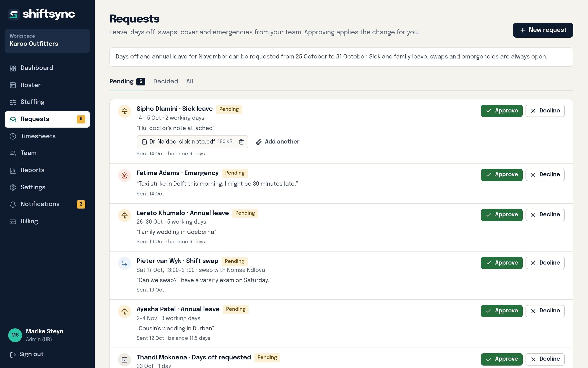Create a New request
The image size is (588, 368).
[543, 30]
